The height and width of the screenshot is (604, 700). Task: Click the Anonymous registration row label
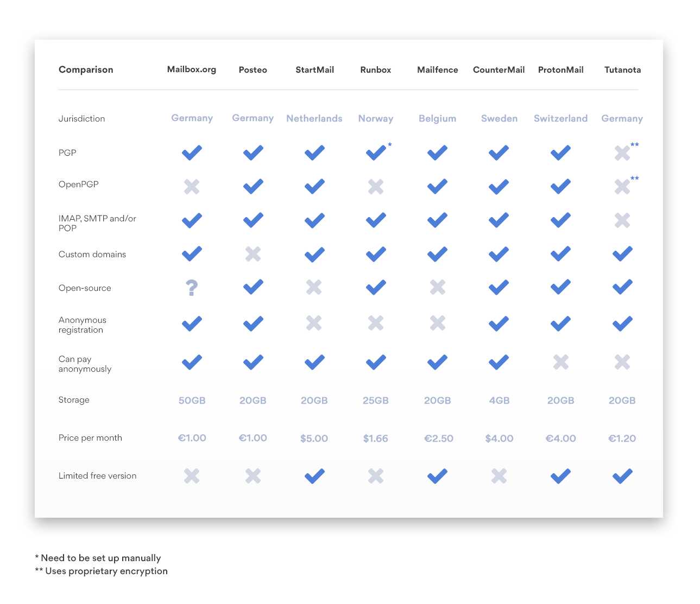click(x=83, y=325)
